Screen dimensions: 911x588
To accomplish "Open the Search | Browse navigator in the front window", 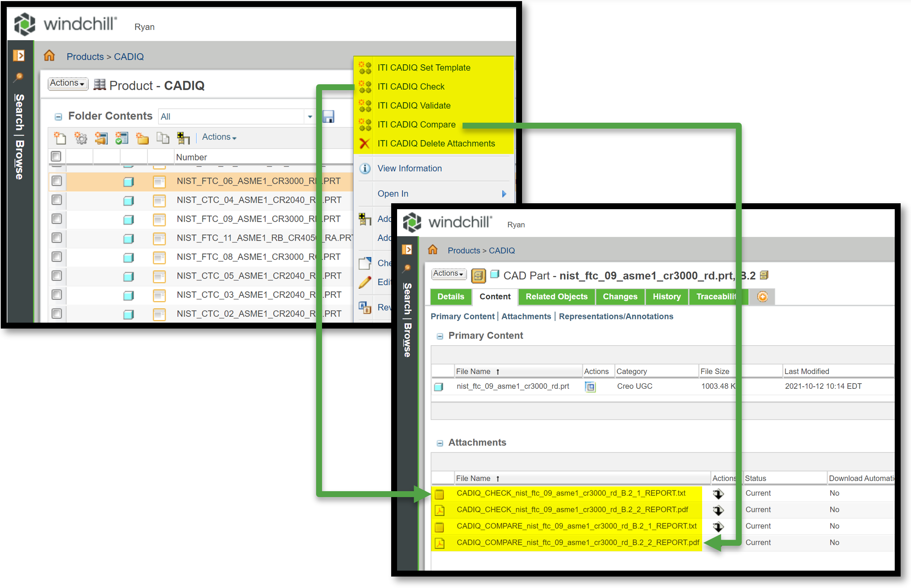I will click(x=407, y=320).
